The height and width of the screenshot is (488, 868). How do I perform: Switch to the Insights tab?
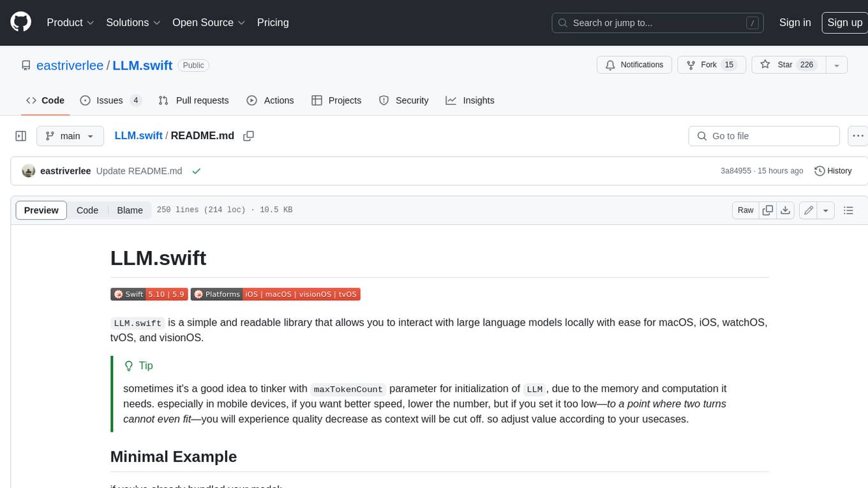[470, 100]
